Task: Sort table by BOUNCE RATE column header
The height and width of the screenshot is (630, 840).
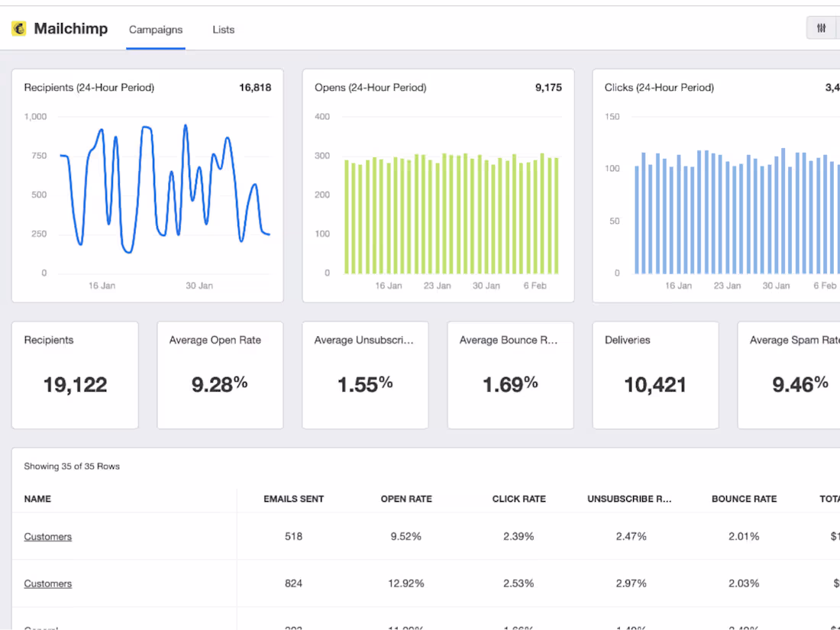Action: click(744, 499)
